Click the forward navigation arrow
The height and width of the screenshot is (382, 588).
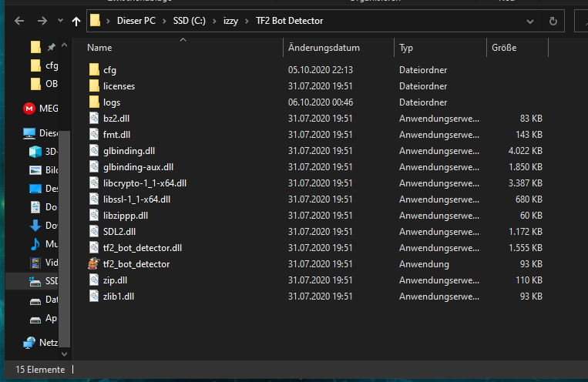pyautogui.click(x=39, y=22)
